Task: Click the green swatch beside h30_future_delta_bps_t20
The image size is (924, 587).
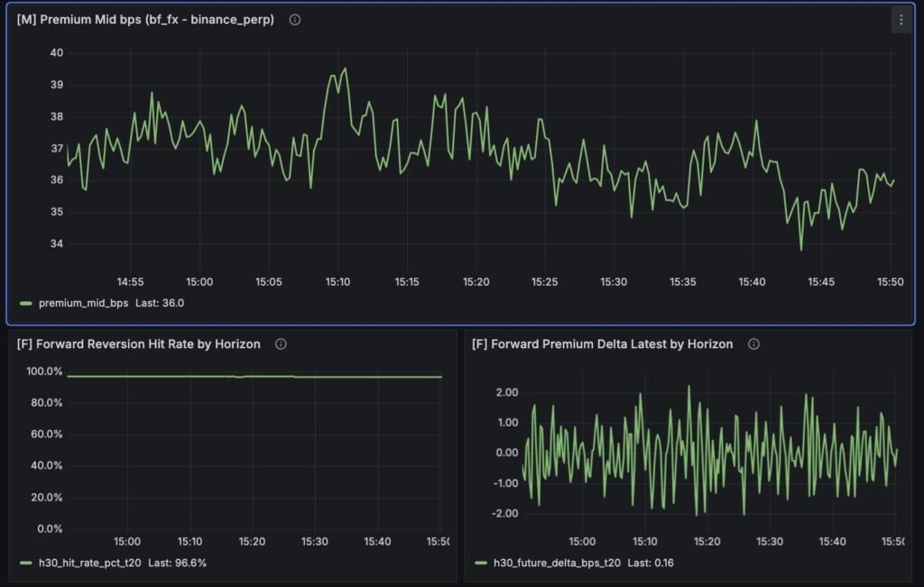Action: pos(480,563)
